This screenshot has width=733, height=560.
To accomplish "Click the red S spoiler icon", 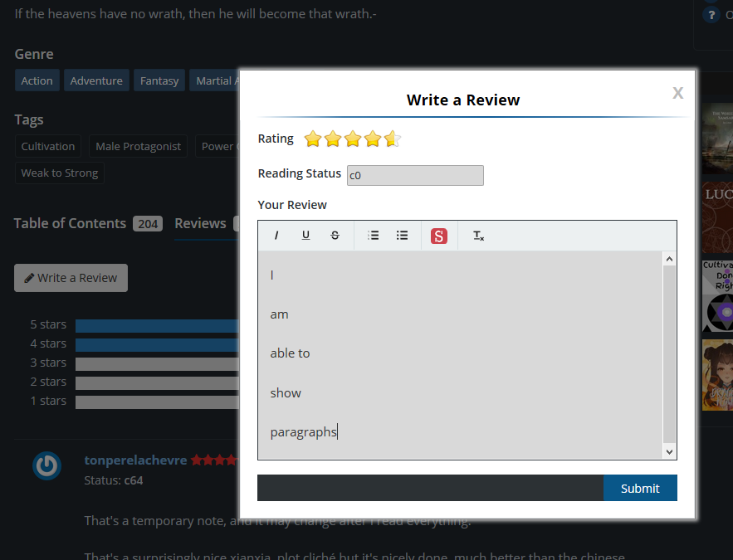I will coord(439,236).
